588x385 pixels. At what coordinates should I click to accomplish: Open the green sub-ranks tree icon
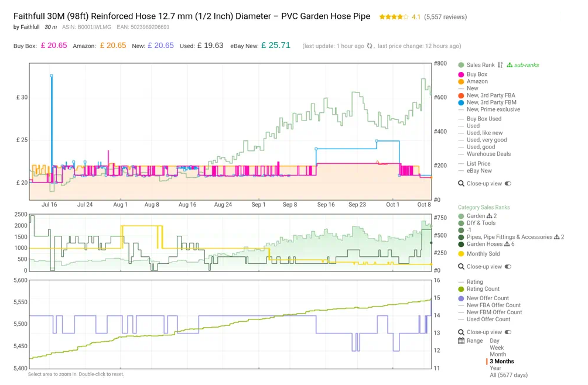pos(510,65)
